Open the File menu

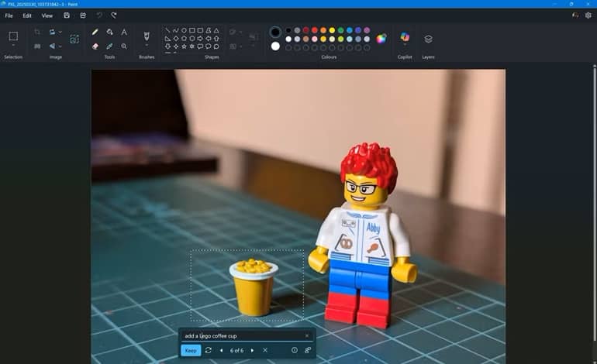[x=9, y=15]
